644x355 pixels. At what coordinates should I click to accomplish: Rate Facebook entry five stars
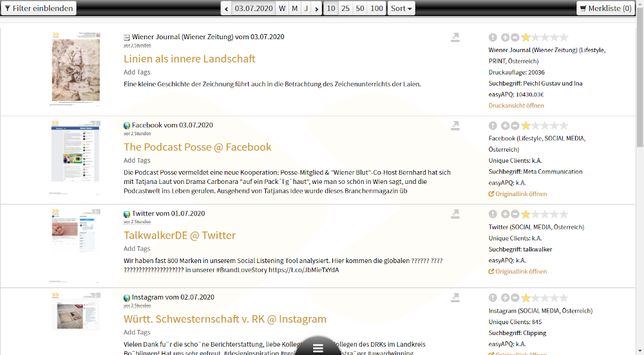pyautogui.click(x=564, y=125)
